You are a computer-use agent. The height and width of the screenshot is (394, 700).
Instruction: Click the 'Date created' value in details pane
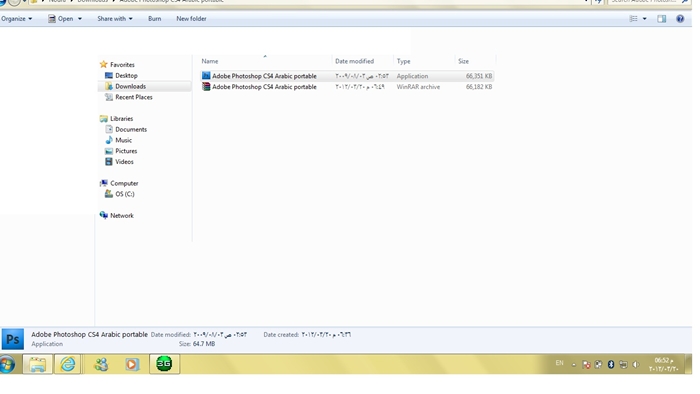tap(326, 335)
